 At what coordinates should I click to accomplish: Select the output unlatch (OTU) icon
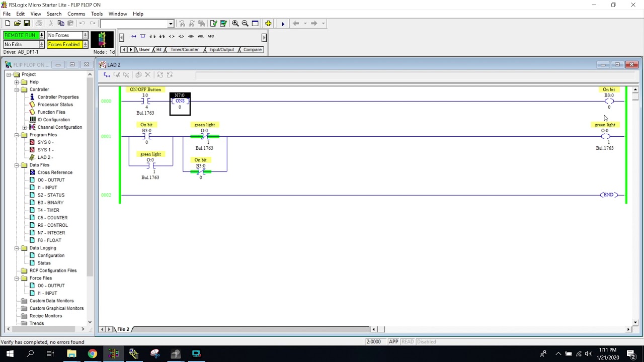[191, 36]
